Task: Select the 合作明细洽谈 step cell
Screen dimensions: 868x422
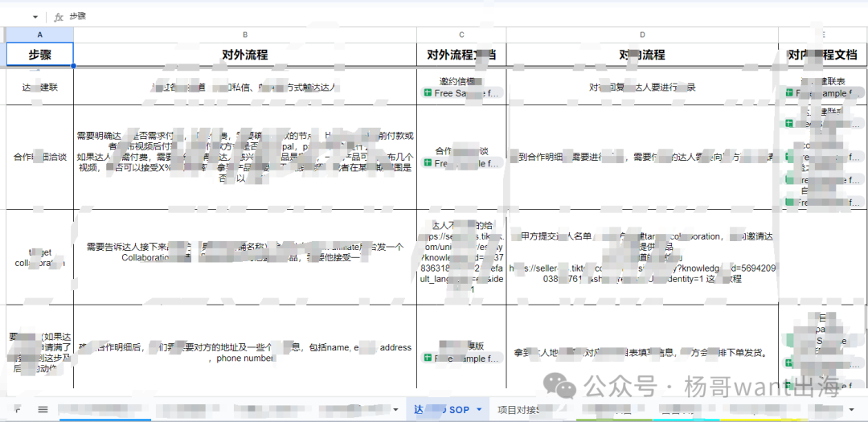Action: click(40, 157)
